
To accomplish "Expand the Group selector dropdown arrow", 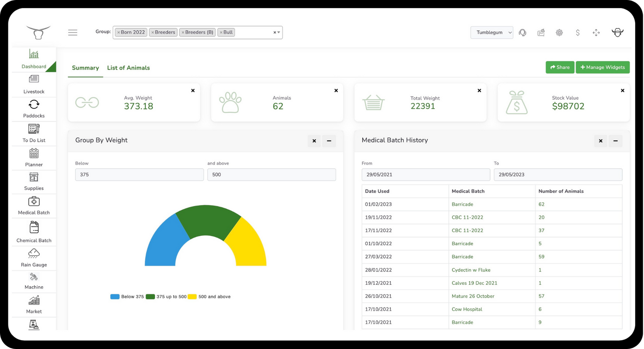I will pos(279,33).
